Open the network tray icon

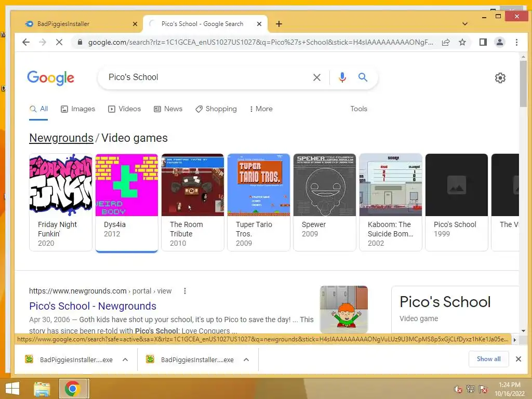(x=471, y=389)
